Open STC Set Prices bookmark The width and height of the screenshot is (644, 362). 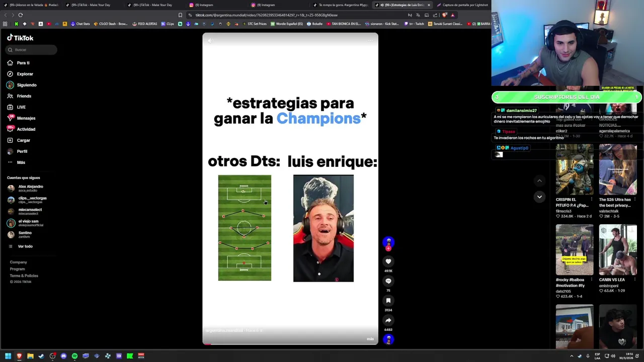pos(254,24)
